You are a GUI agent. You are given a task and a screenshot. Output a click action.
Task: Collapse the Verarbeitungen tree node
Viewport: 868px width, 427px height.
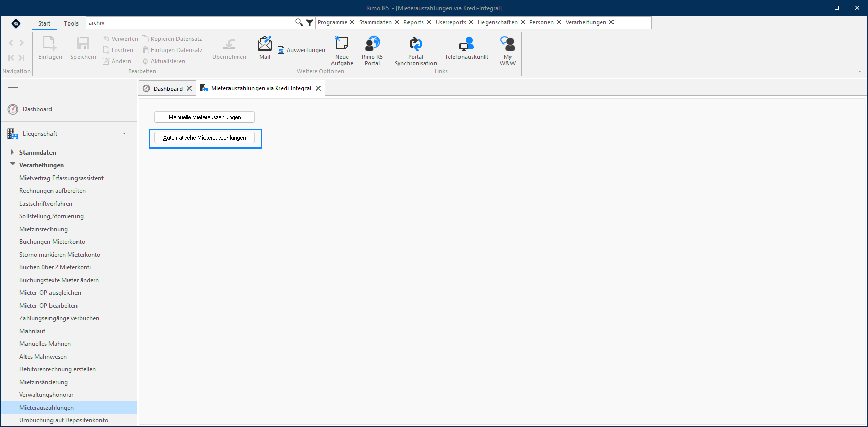[x=13, y=164]
